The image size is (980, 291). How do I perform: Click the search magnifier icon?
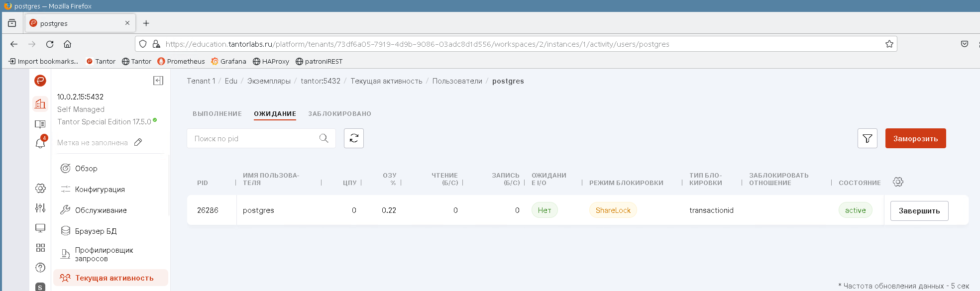tap(324, 138)
